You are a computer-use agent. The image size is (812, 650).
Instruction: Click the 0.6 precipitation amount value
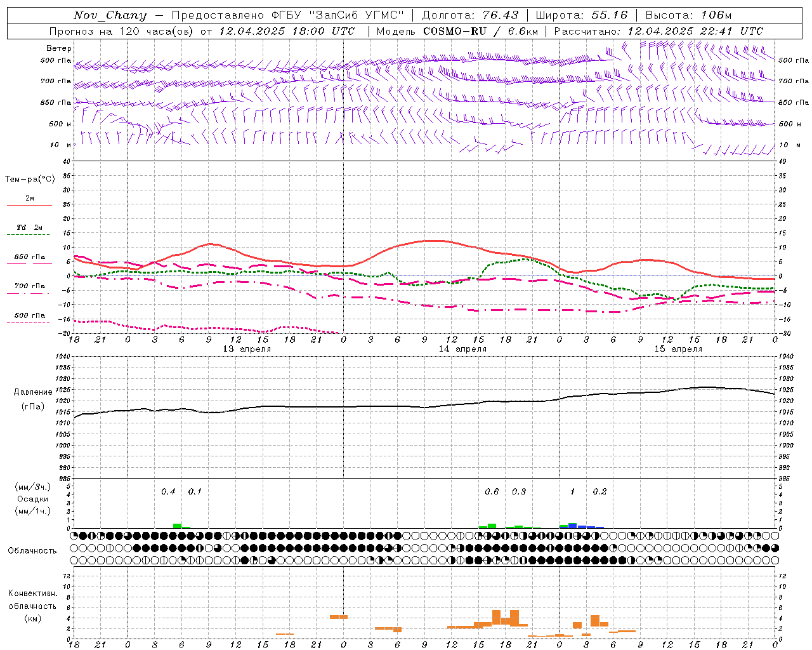pyautogui.click(x=492, y=491)
